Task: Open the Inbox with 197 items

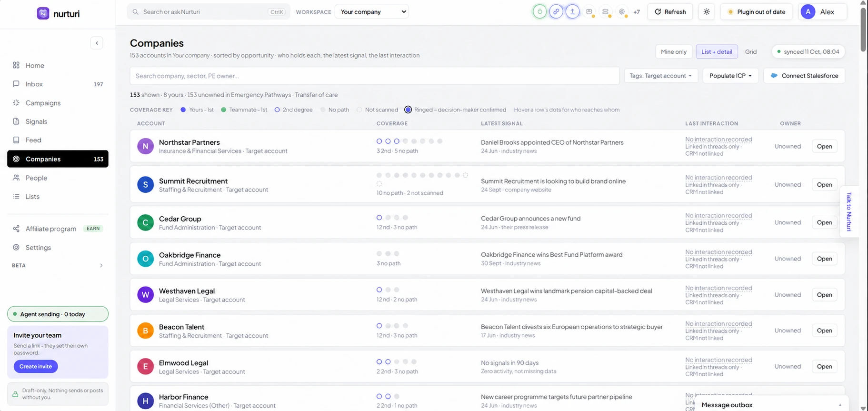Action: [58, 84]
